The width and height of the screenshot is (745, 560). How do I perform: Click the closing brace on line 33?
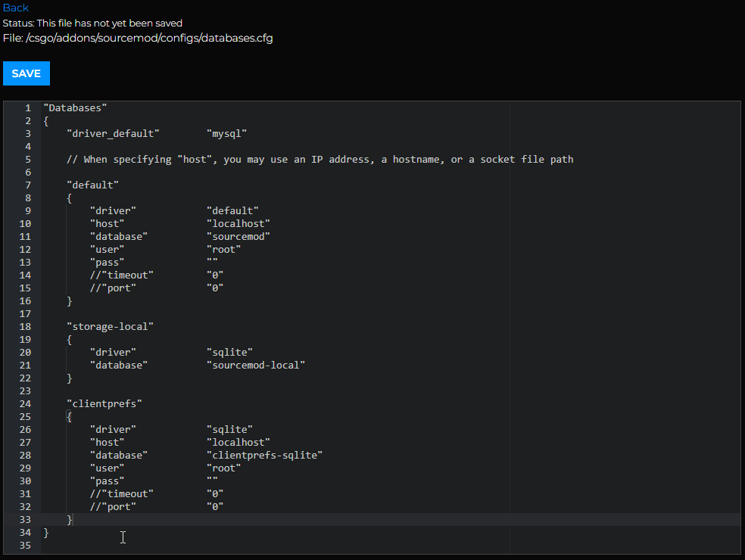pos(70,519)
